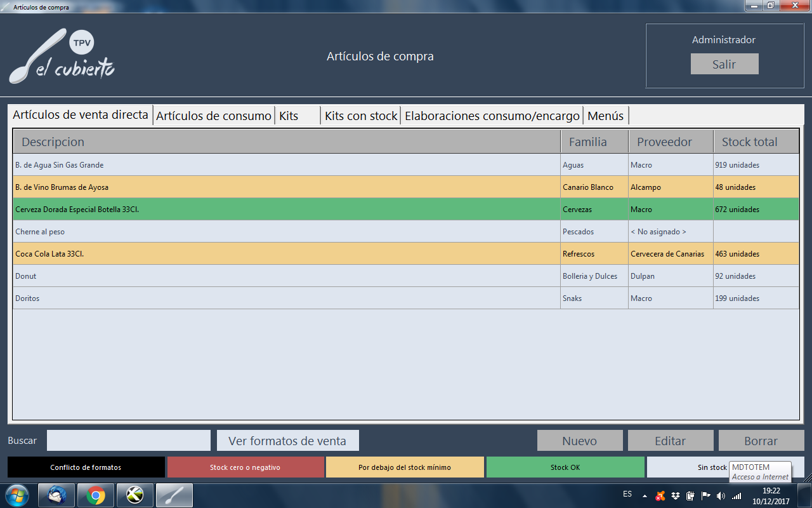Image resolution: width=812 pixels, height=508 pixels.
Task: Select the Elaboraciones consumo/encargo tab
Action: coord(492,116)
